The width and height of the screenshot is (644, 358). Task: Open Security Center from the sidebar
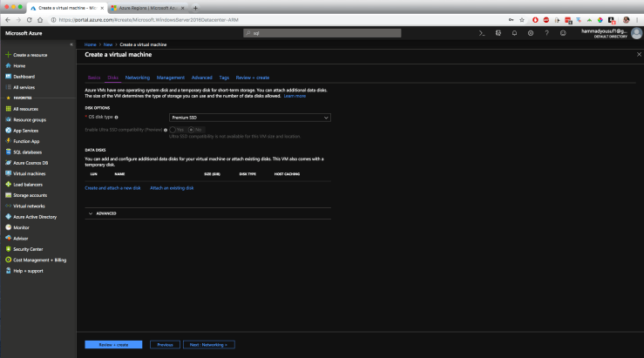point(28,249)
